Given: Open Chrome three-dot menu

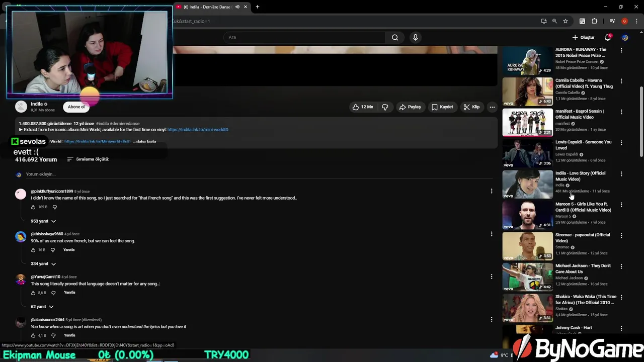Looking at the screenshot, I should 636,21.
